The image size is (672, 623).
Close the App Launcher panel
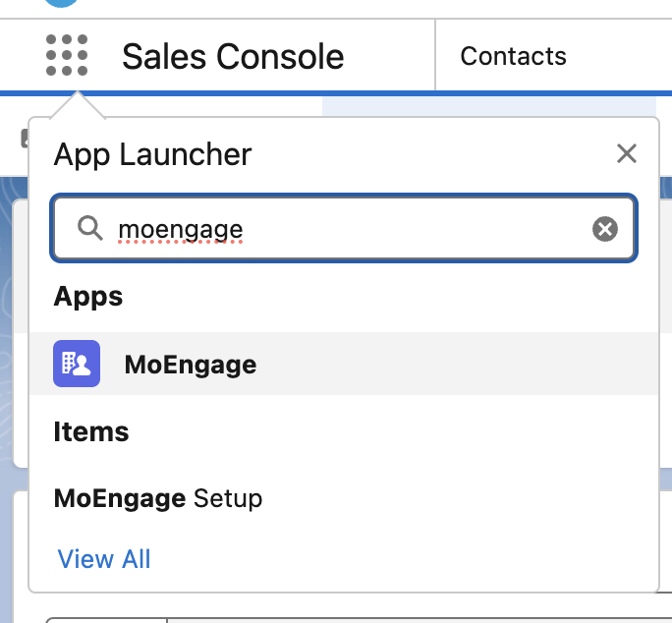627,153
